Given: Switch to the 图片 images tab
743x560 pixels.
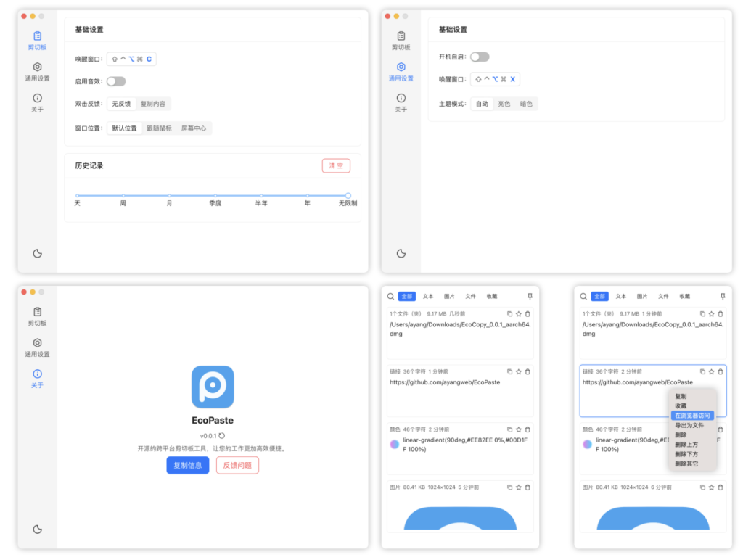Looking at the screenshot, I should click(450, 296).
